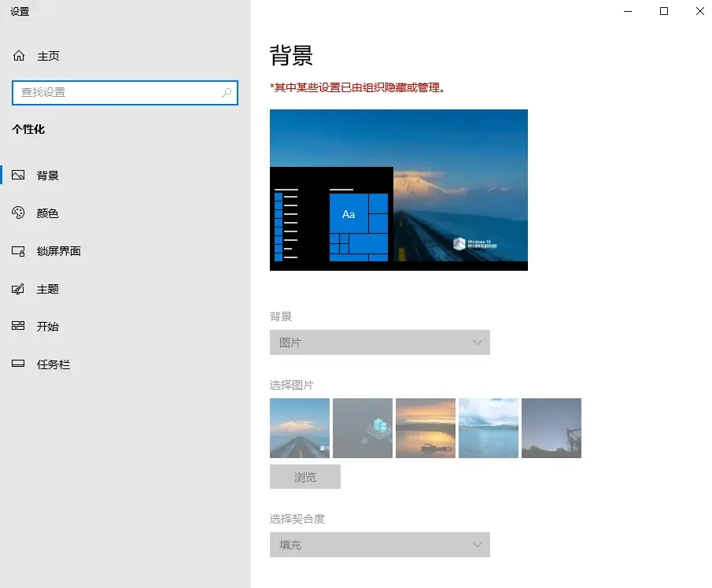Minimize the 设置 window
Viewport: 712px width, 588px height.
(628, 11)
